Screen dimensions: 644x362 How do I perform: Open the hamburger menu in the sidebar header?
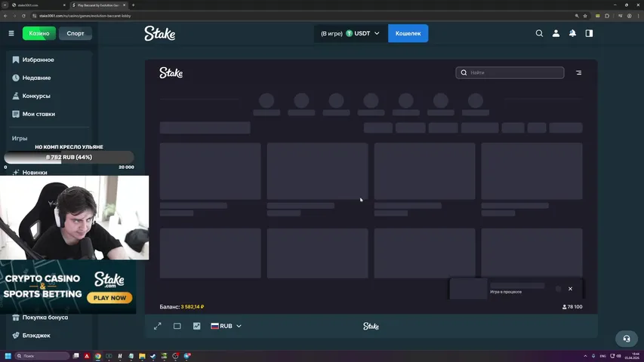pyautogui.click(x=11, y=33)
